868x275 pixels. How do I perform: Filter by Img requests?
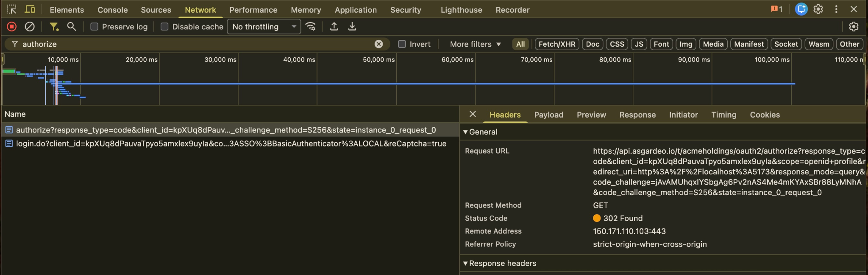pos(686,44)
